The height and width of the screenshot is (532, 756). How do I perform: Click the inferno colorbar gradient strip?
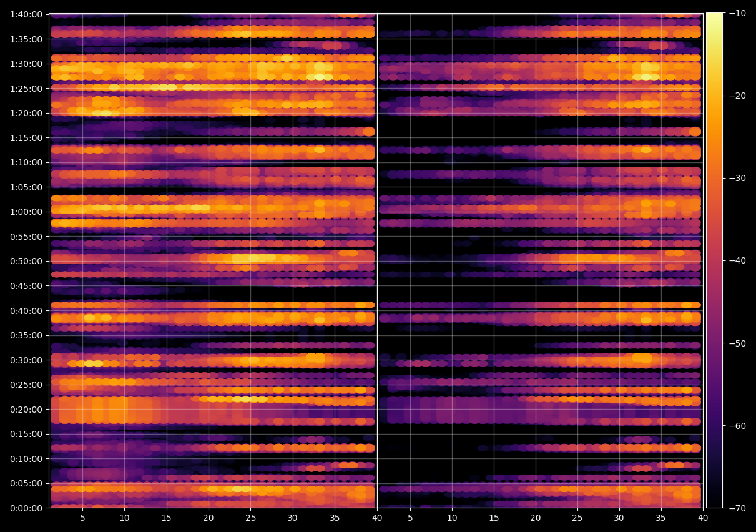pos(714,260)
